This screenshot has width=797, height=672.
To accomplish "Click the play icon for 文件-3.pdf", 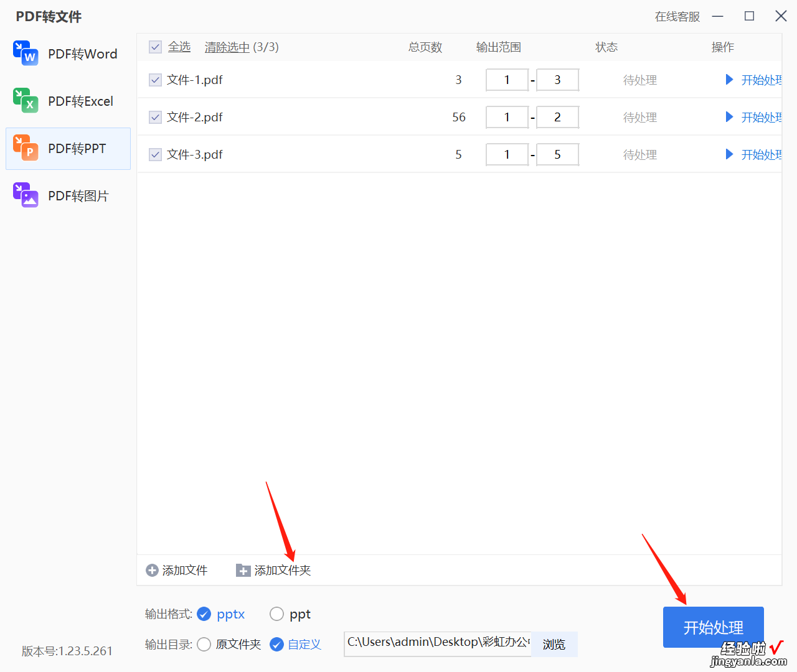I will (729, 154).
